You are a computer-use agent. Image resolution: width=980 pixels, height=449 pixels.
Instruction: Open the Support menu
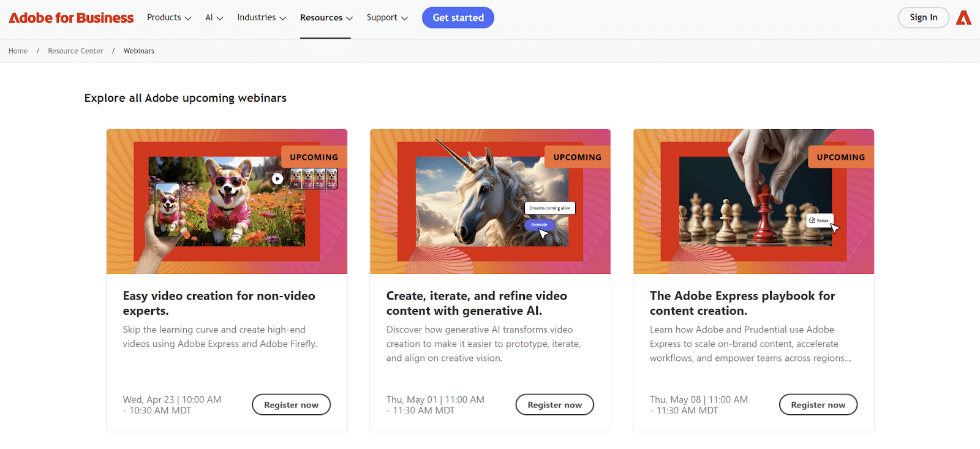click(387, 18)
